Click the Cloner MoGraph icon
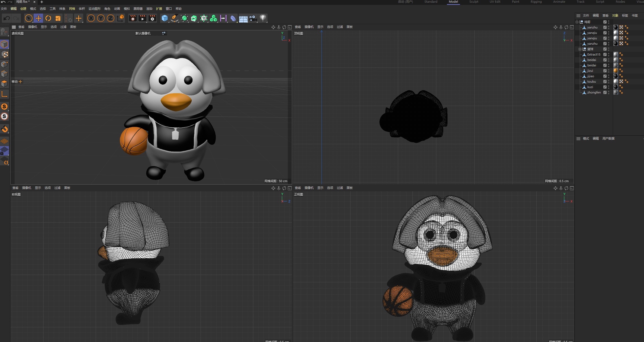Screen dimensions: 644x342 [x=204, y=18]
